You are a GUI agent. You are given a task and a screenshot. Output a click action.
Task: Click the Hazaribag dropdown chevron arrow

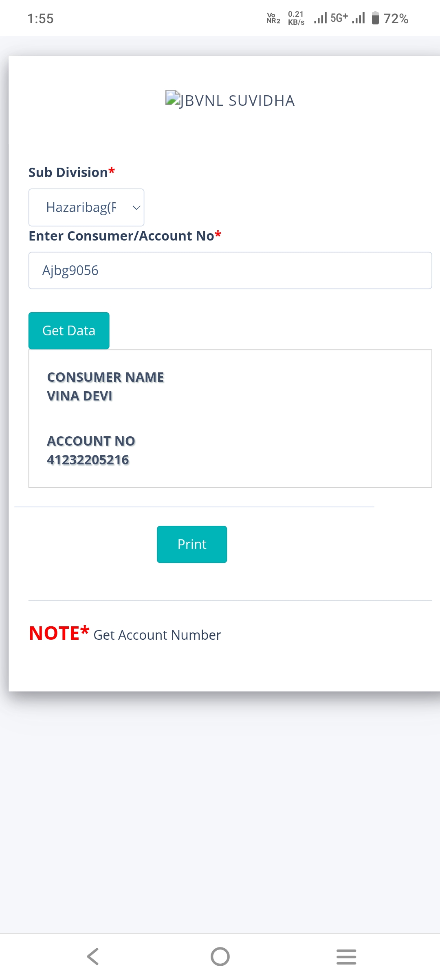point(136,208)
